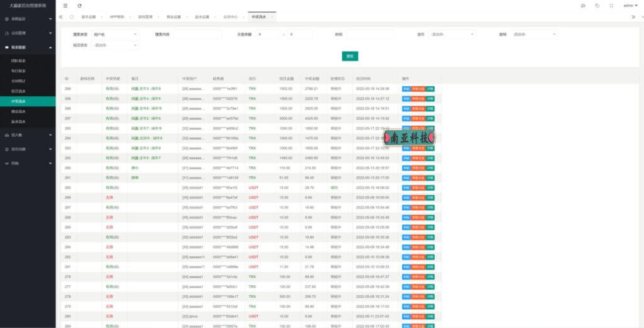Close the APP帮助 tab using its x

pyautogui.click(x=130, y=17)
